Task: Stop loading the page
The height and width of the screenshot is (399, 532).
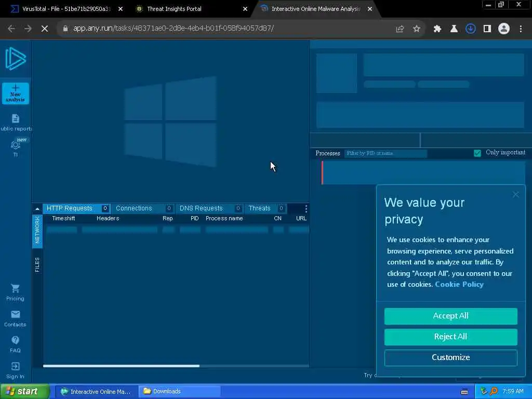Action: pos(45,29)
